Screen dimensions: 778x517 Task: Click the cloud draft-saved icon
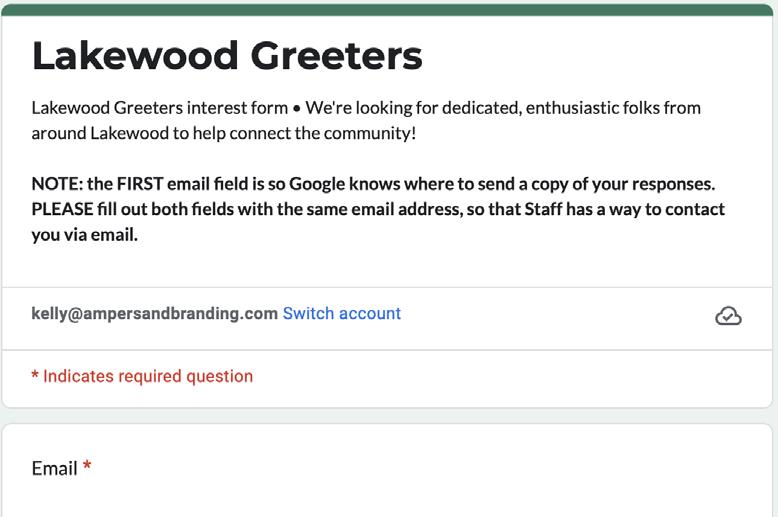(x=728, y=316)
